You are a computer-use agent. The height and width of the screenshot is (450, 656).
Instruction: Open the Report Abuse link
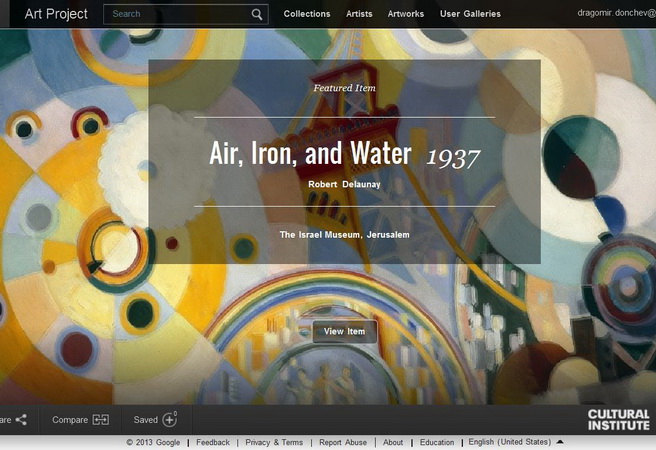coord(343,442)
